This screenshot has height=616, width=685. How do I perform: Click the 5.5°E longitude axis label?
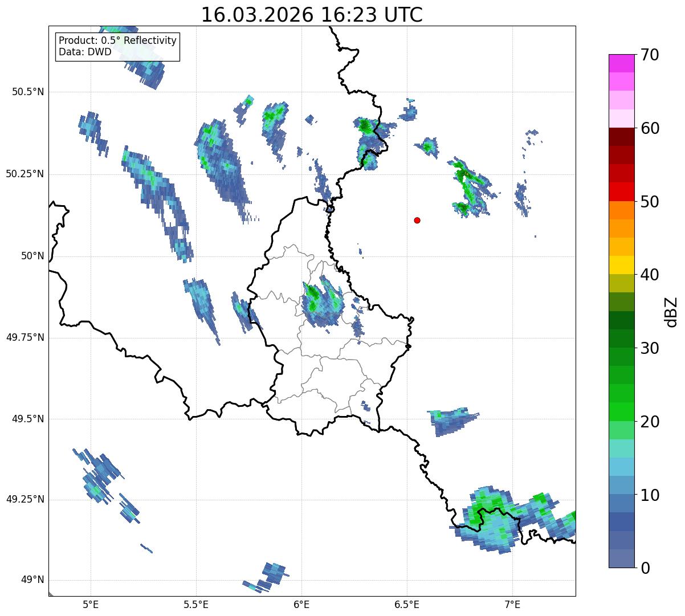click(x=196, y=605)
